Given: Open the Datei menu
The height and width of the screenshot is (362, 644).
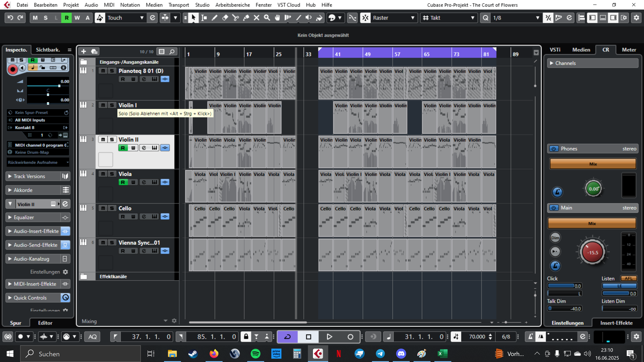Looking at the screenshot, I should point(22,5).
